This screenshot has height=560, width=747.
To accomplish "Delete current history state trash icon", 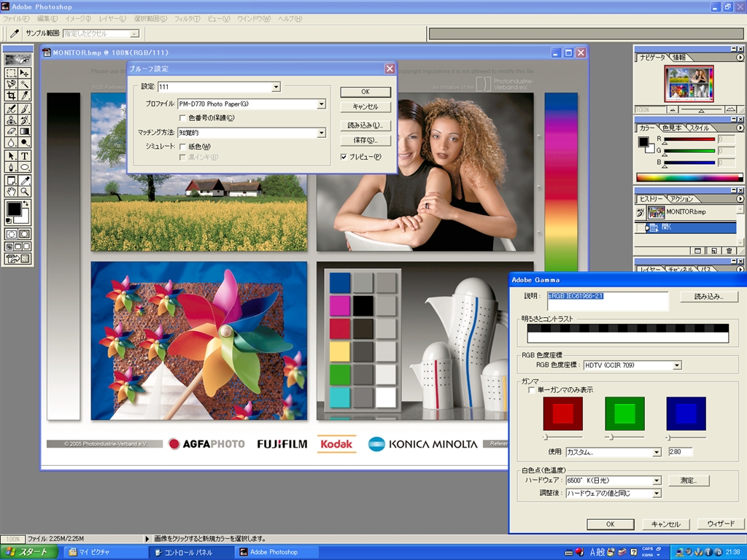I will point(729,251).
